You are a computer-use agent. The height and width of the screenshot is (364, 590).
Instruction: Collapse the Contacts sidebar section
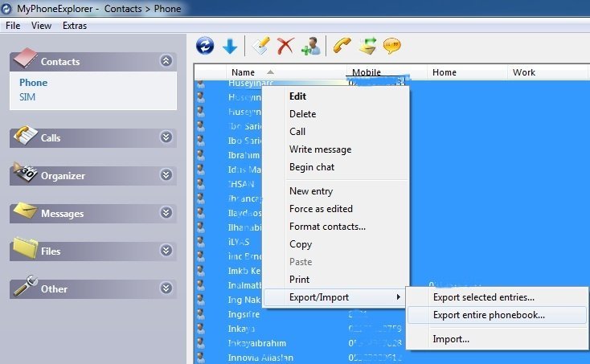coord(166,60)
